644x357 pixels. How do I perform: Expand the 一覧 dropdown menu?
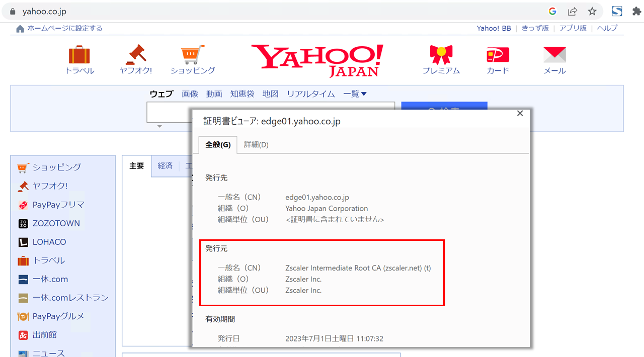[355, 94]
